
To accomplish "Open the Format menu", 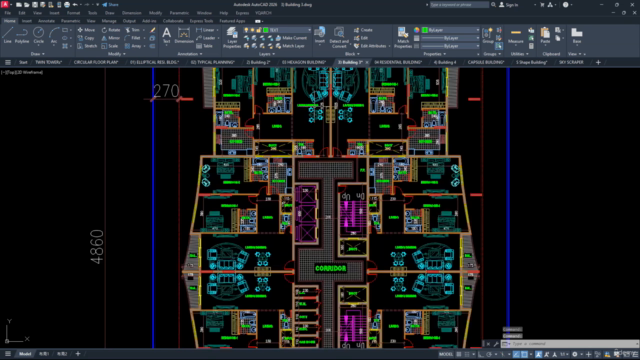I will (x=73, y=13).
